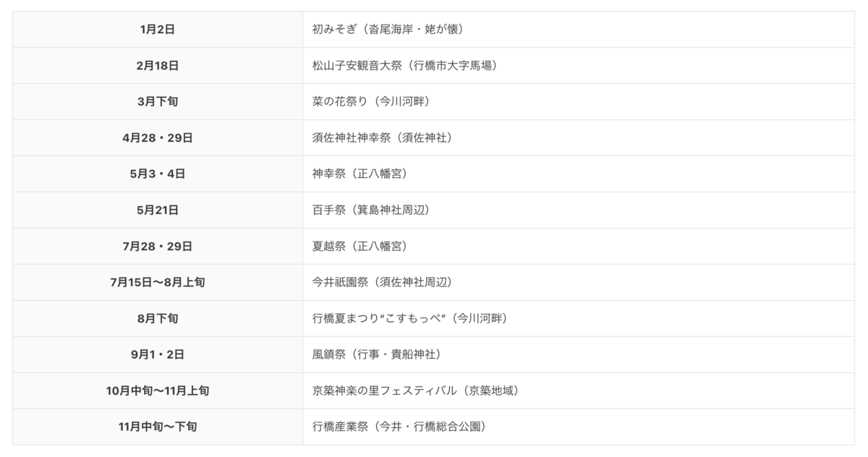
Task: Click the 4月28・29日 date cell
Action: (x=158, y=138)
